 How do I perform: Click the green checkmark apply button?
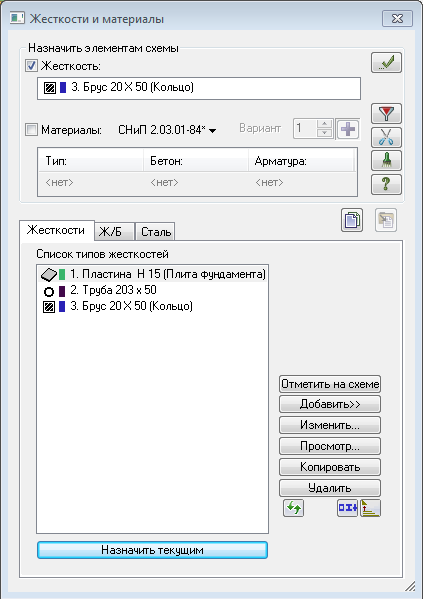pyautogui.click(x=386, y=63)
